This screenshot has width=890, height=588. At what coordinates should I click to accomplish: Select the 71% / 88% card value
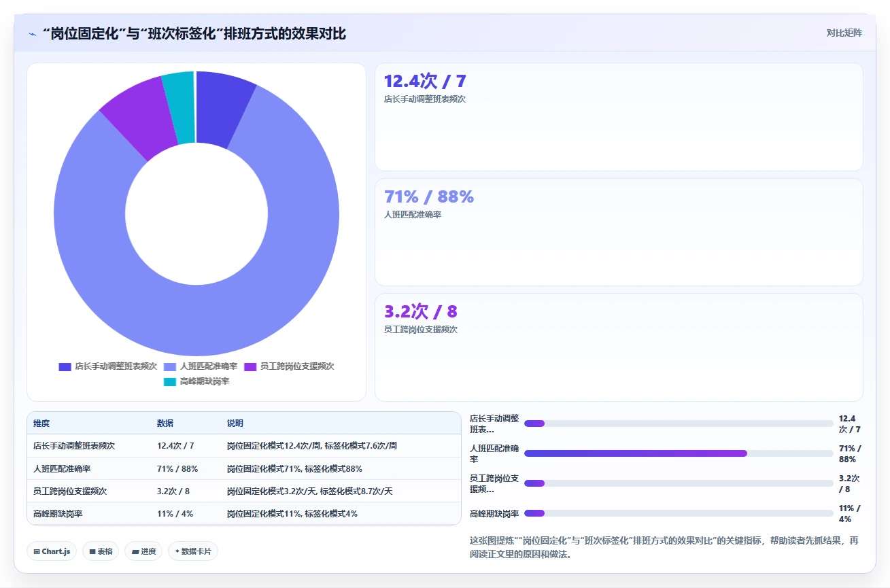(429, 196)
